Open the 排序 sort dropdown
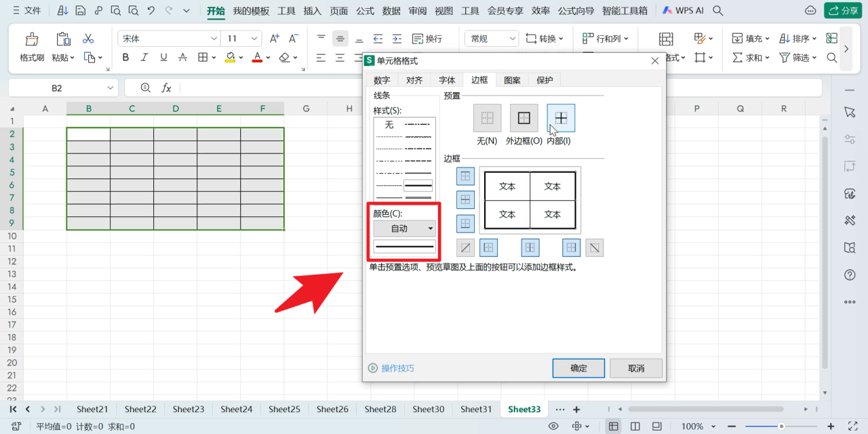The height and width of the screenshot is (434, 868). tap(798, 39)
